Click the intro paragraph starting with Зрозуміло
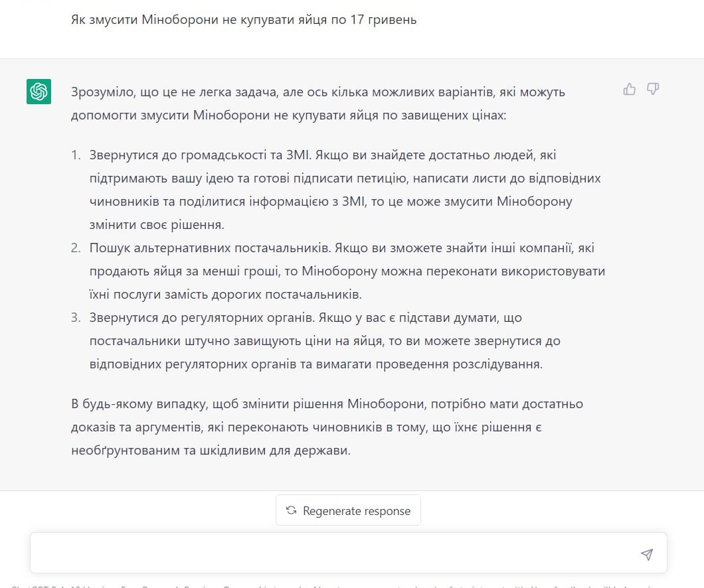The height and width of the screenshot is (588, 704). pyautogui.click(x=319, y=104)
